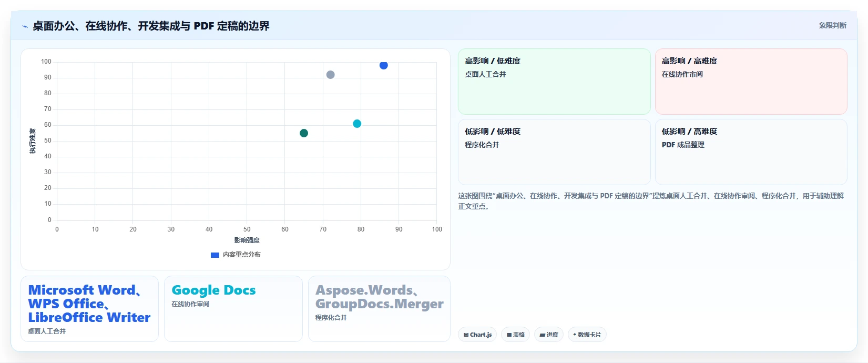Click the Chart.js tag

click(x=477, y=335)
